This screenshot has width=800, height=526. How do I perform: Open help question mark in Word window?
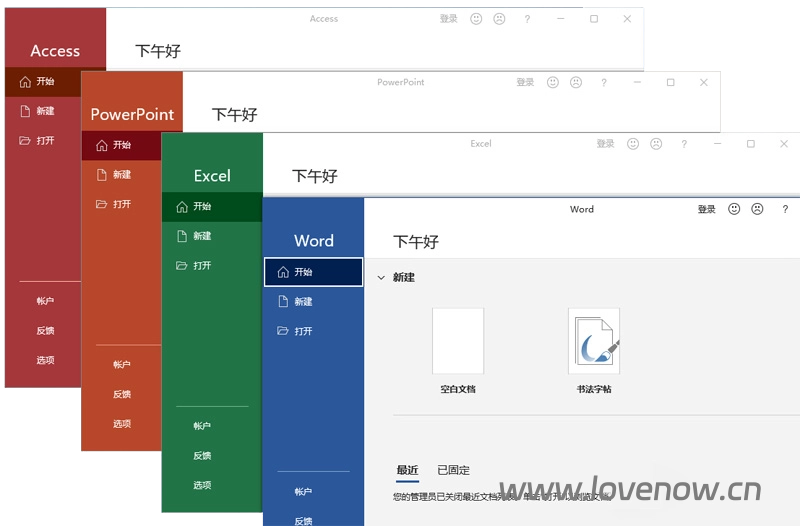785,209
